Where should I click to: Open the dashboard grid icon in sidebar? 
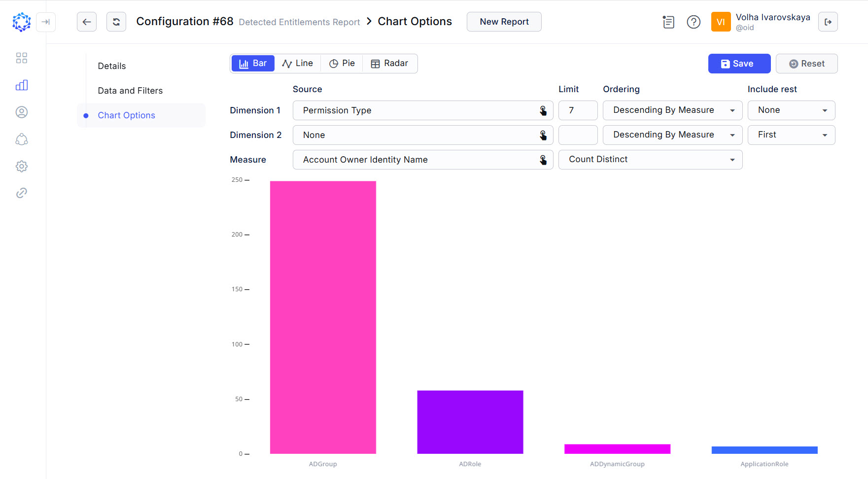tap(22, 58)
